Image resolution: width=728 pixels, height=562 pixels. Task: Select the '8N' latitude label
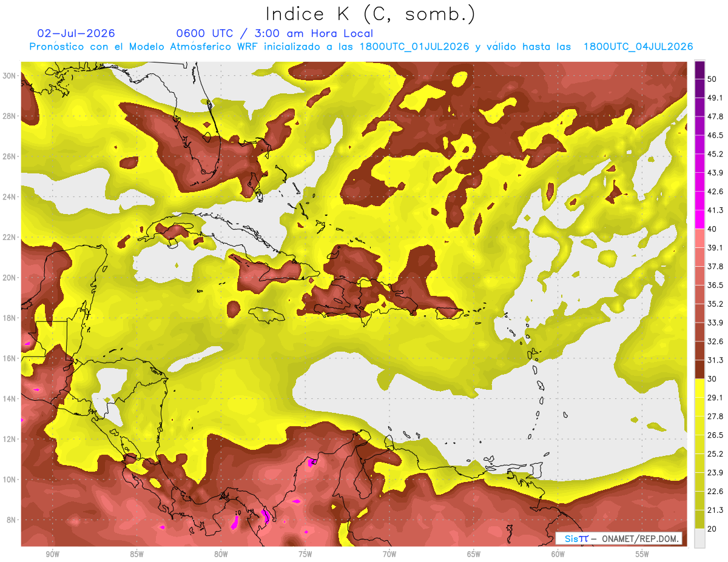12,520
